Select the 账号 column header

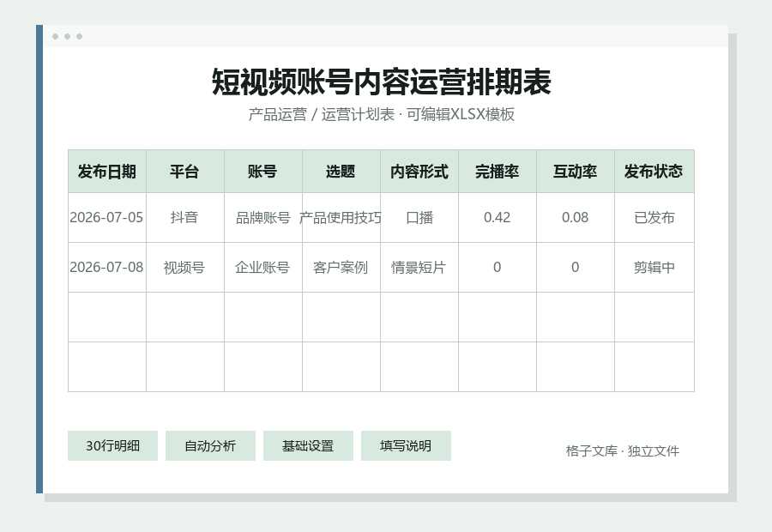pyautogui.click(x=263, y=172)
